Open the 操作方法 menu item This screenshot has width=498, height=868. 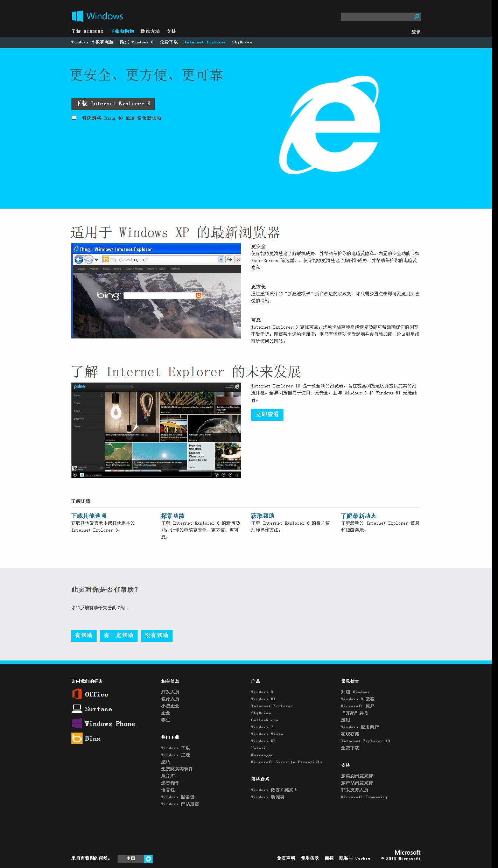pyautogui.click(x=150, y=31)
